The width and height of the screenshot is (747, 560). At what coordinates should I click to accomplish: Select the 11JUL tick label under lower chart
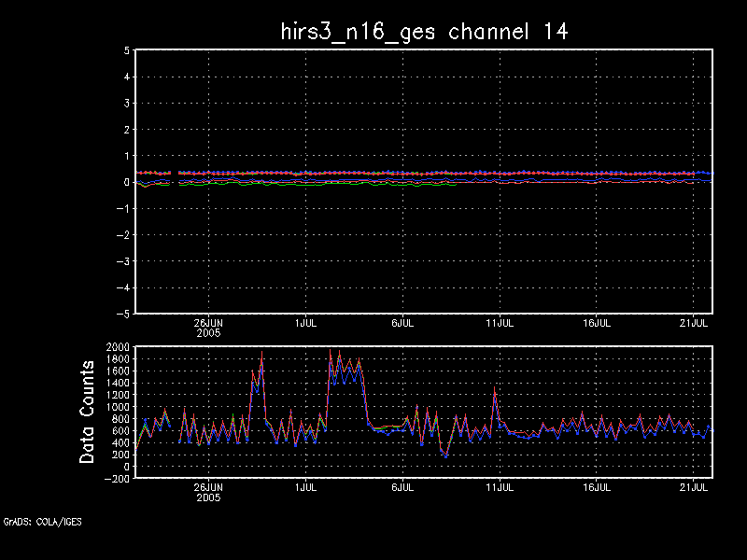click(x=500, y=487)
